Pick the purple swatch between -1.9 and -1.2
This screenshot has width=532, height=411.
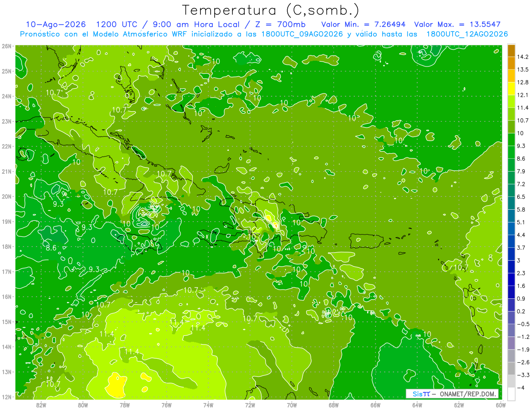(x=511, y=343)
